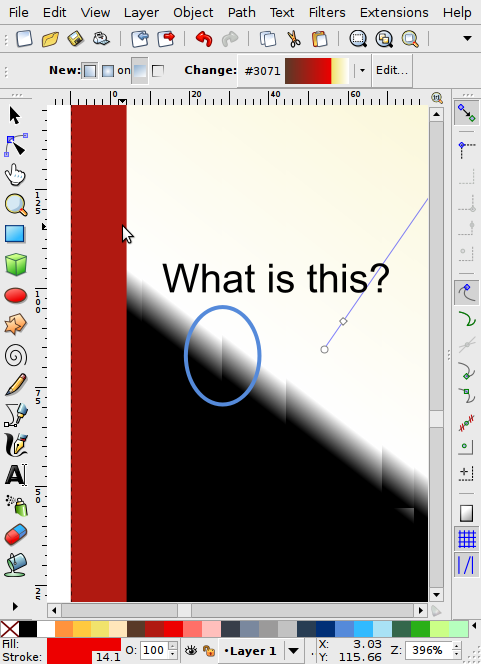The image size is (481, 664).
Task: Choose the Spiral drawing tool
Action: coord(16,355)
